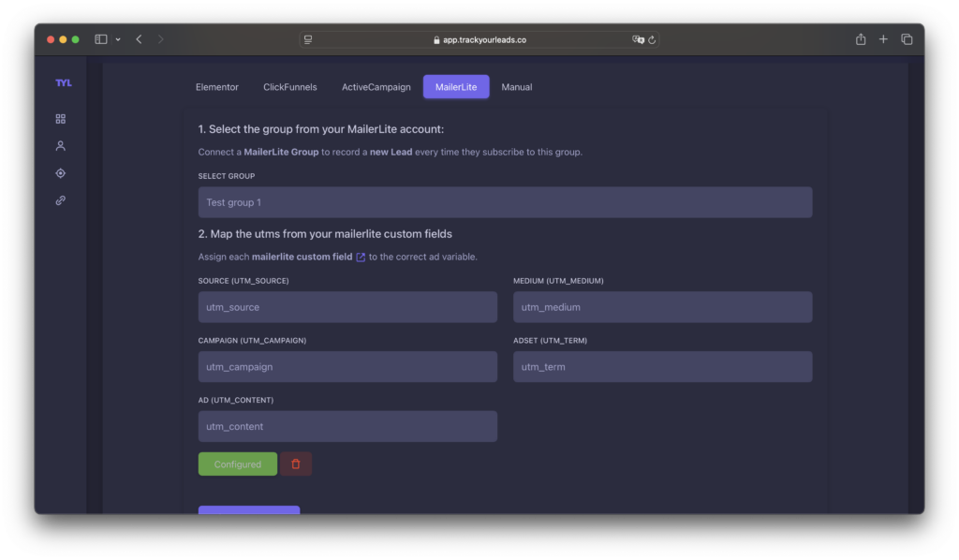Open the link icon in sidebar
This screenshot has height=560, width=959.
61,199
